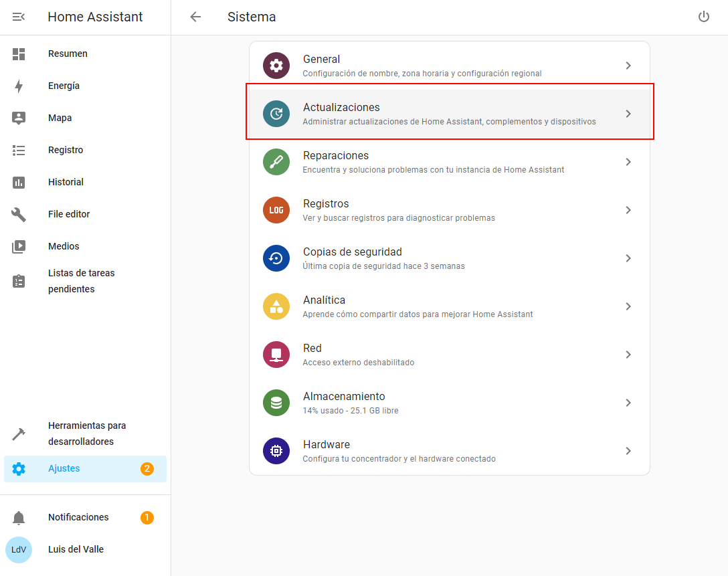This screenshot has width=728, height=576.
Task: Open File editor from the sidebar
Action: 69,214
